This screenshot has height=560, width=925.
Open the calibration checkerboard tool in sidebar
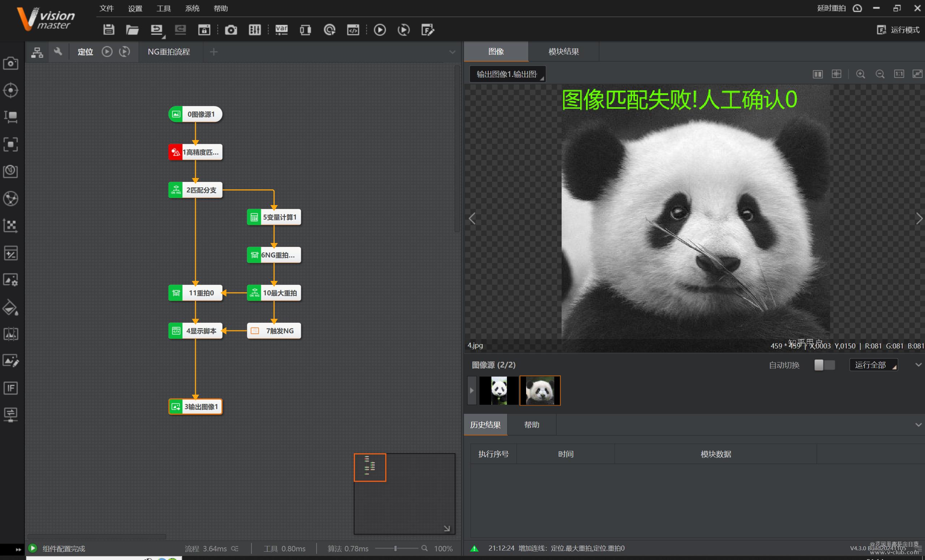pos(10,225)
